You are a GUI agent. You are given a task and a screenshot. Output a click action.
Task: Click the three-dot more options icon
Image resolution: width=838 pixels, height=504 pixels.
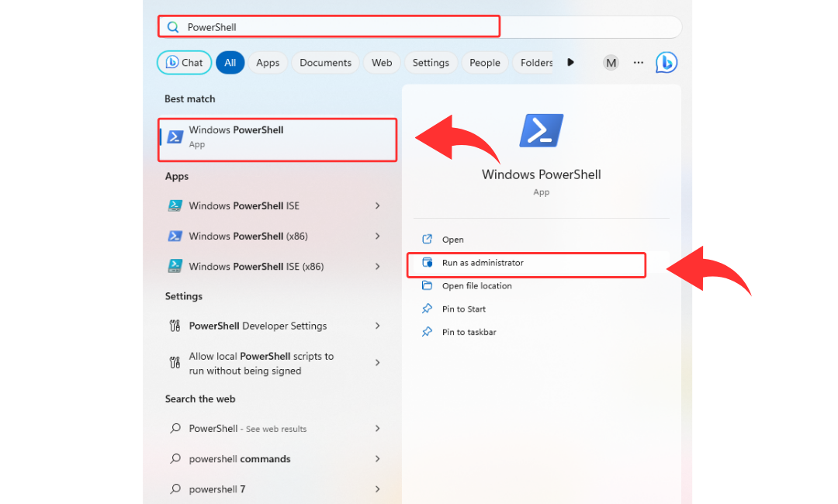639,63
